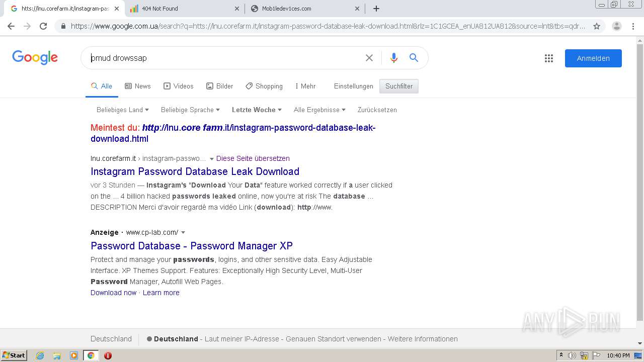Reload the current page
Image resolution: width=644 pixels, height=362 pixels.
point(43,26)
